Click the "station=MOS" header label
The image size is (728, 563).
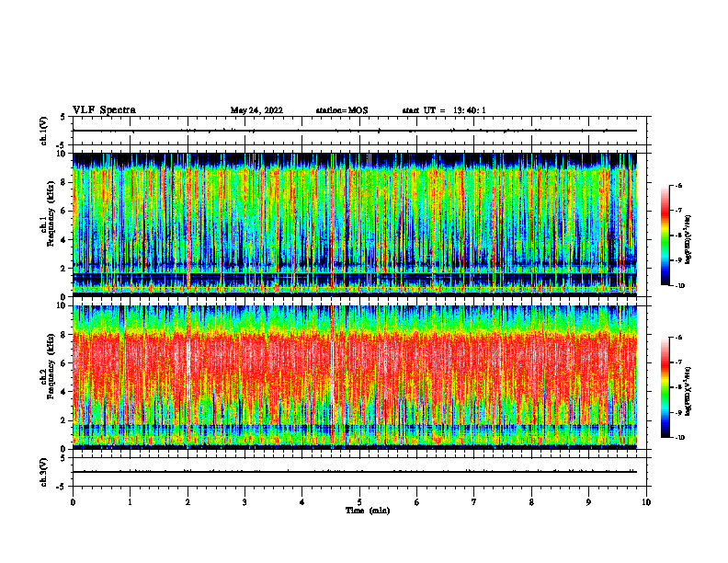tap(342, 110)
